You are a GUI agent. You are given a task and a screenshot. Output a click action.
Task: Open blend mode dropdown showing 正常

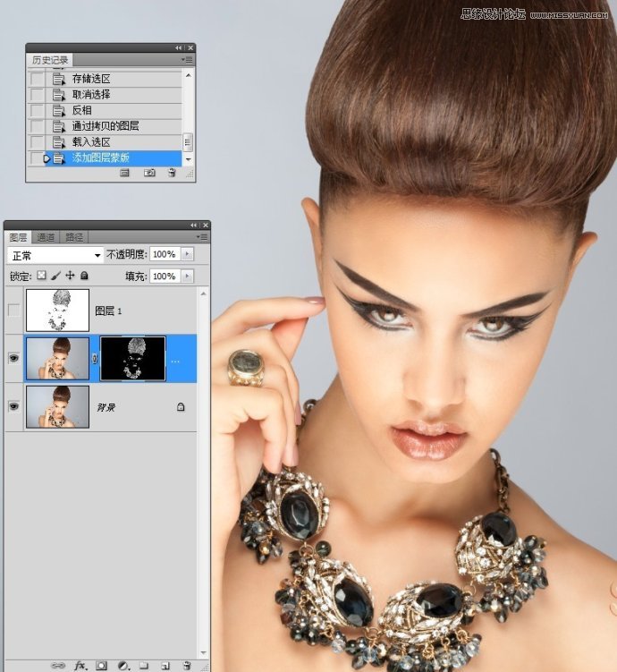(x=55, y=255)
